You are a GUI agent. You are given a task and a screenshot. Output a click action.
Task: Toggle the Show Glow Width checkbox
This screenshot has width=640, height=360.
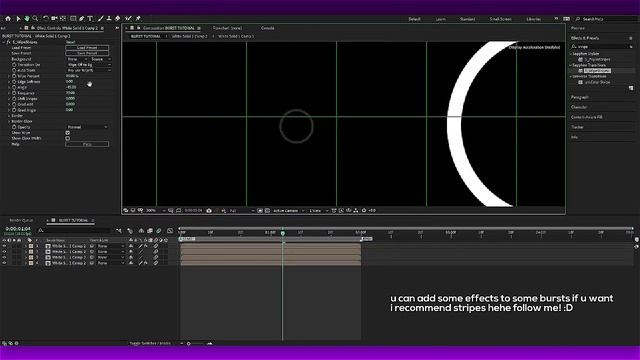[68, 138]
